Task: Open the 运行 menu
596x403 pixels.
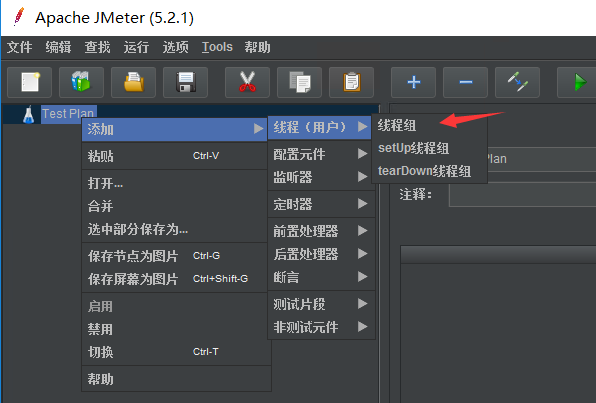Action: pos(136,47)
